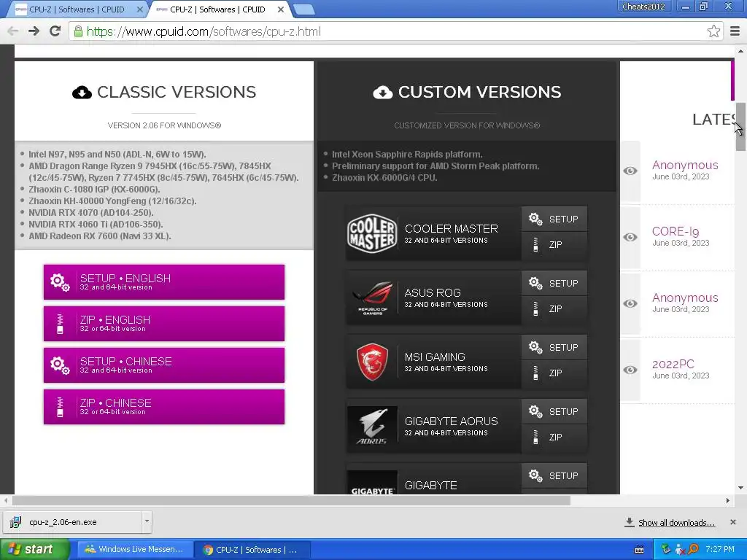
Task: Click MSI Gaming SETUP button
Action: pyautogui.click(x=554, y=348)
